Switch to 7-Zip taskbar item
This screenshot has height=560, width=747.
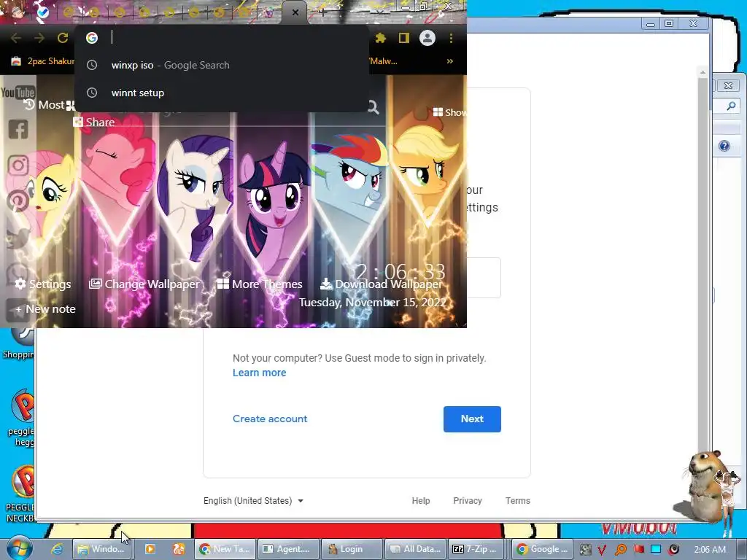[x=476, y=549]
